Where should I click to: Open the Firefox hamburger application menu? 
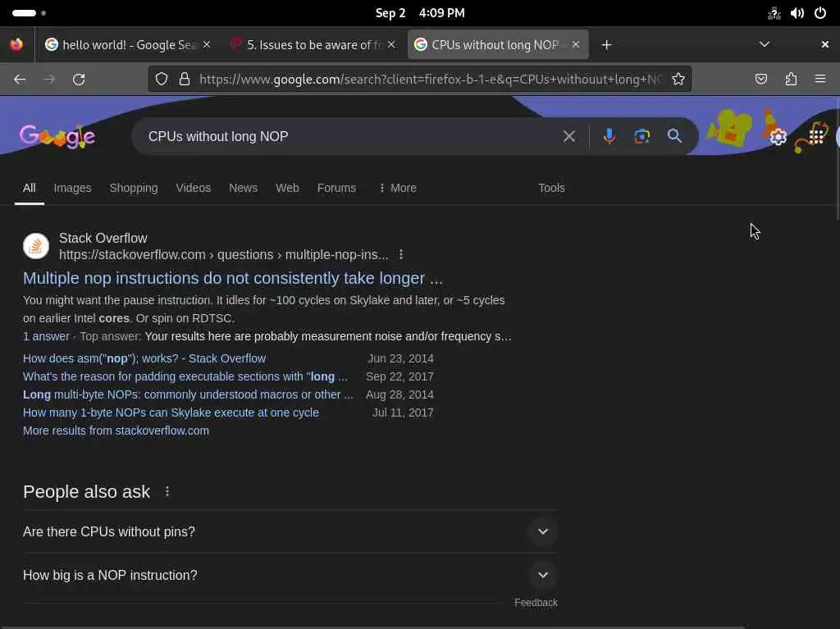tap(820, 80)
